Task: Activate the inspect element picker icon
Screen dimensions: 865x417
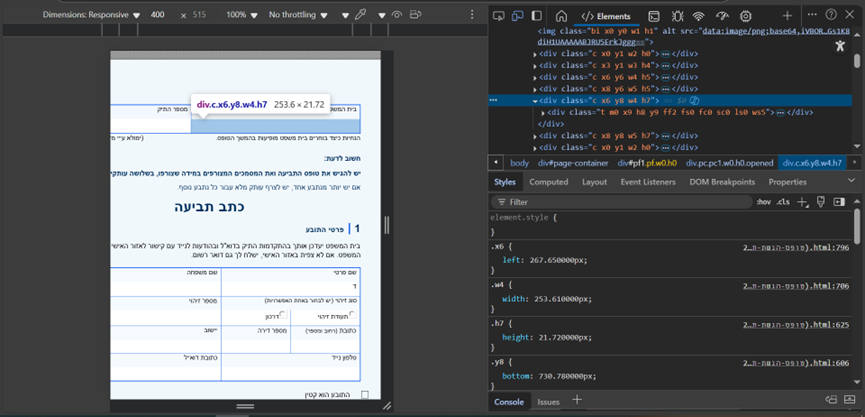Action: pos(499,15)
